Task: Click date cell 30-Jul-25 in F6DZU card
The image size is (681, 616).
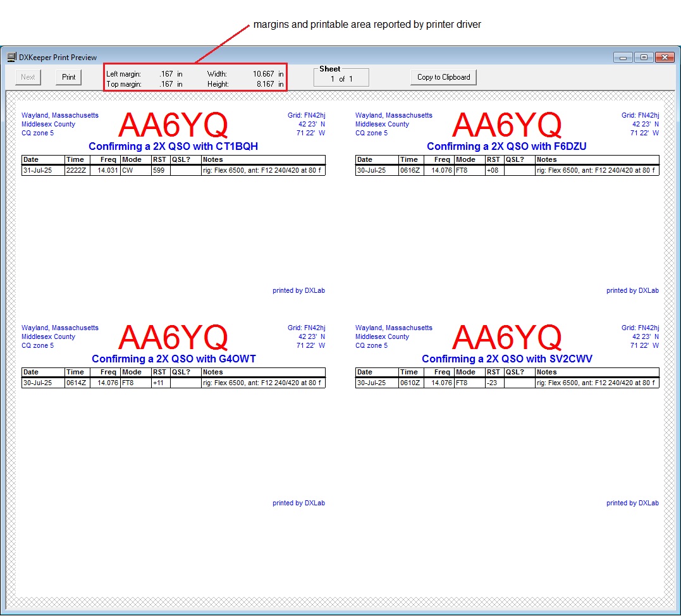Action: (x=377, y=170)
